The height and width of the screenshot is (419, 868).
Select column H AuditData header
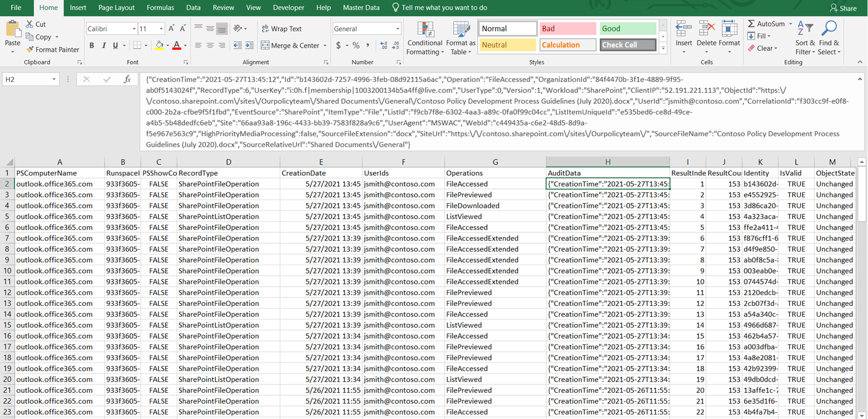tap(607, 162)
